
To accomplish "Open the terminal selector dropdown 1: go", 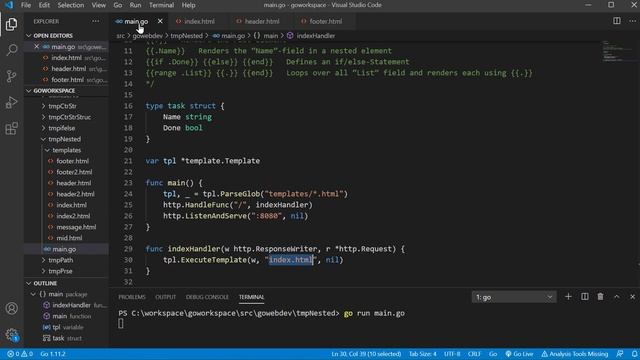I will pos(513,297).
